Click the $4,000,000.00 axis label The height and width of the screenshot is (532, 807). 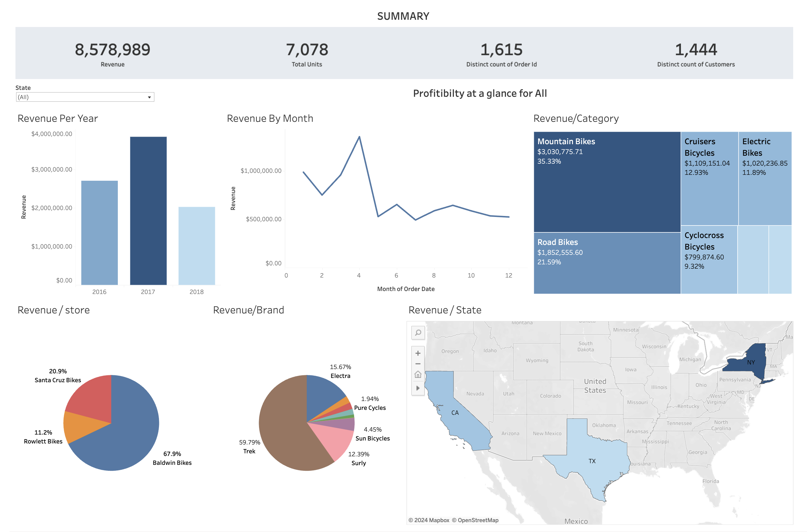(52, 134)
